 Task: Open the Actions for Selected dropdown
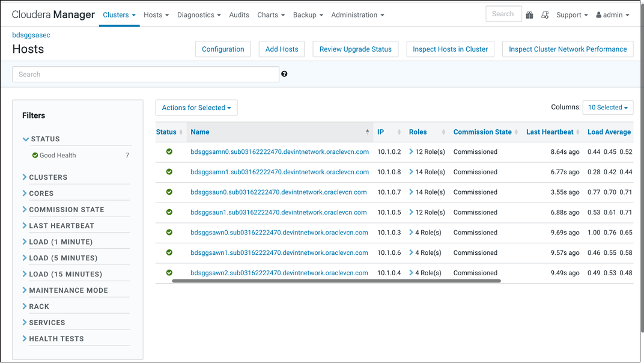point(196,107)
